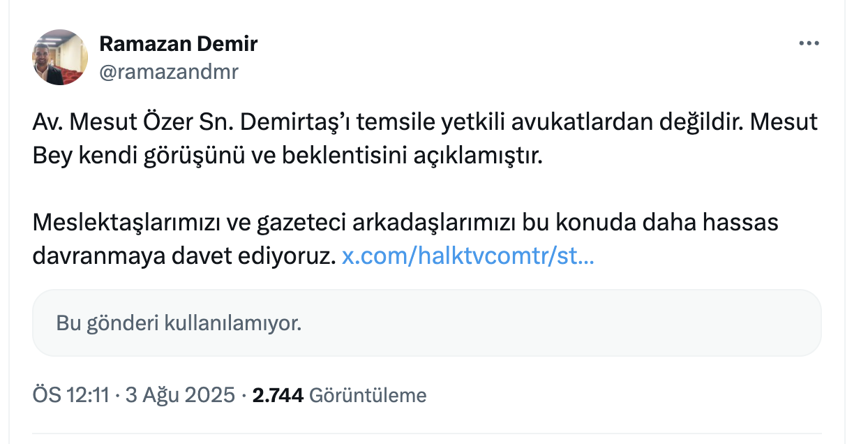This screenshot has height=444, width=868.
Task: Select the handle below the display name
Action: 170,70
